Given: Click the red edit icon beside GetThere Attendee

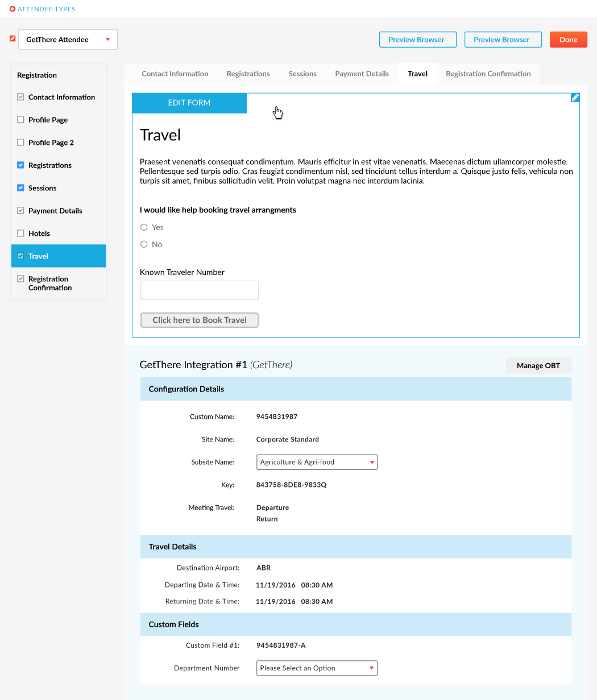Looking at the screenshot, I should 13,39.
